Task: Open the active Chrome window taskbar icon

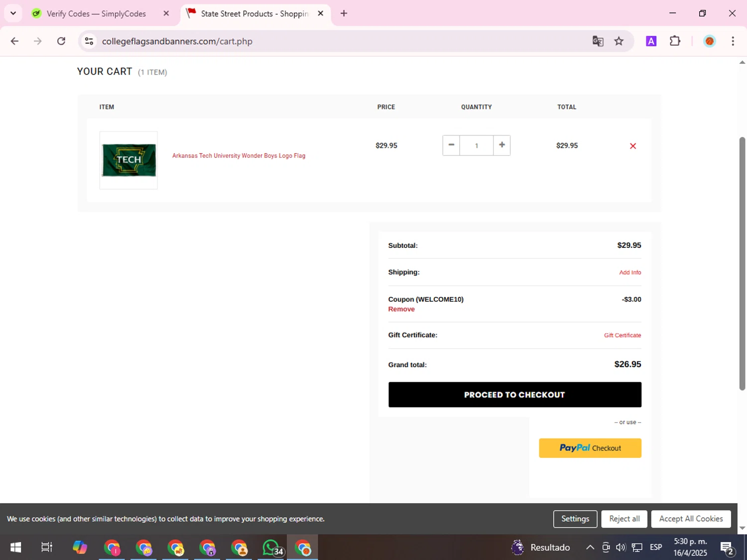Action: tap(303, 548)
